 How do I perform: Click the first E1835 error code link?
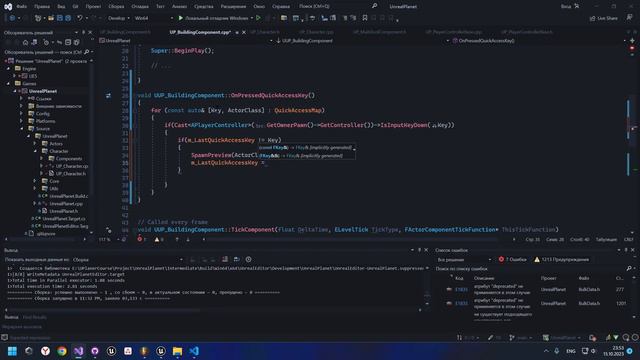point(461,289)
